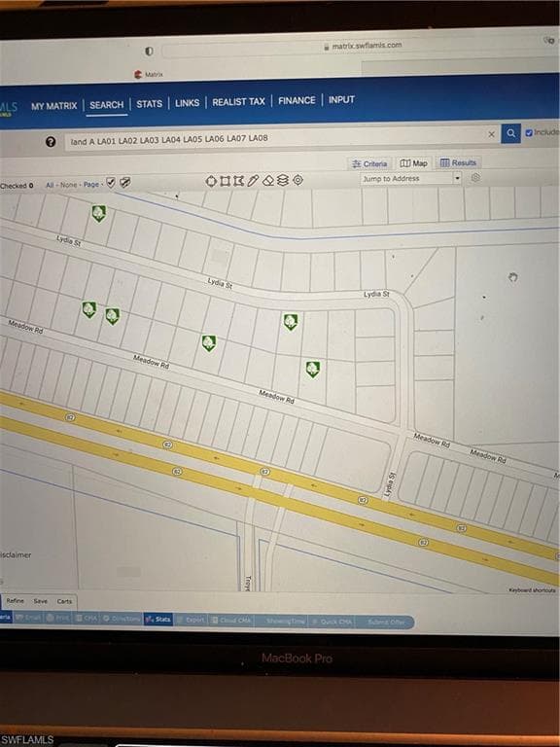Click the uncheck-all crossed checkmark icon
The width and height of the screenshot is (560, 747).
124,182
